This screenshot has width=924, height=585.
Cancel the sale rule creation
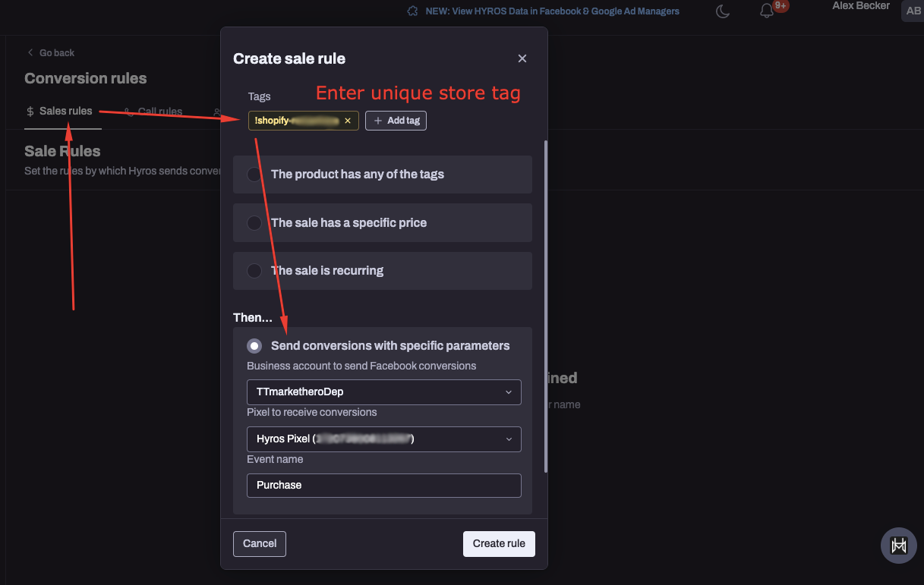(x=259, y=543)
